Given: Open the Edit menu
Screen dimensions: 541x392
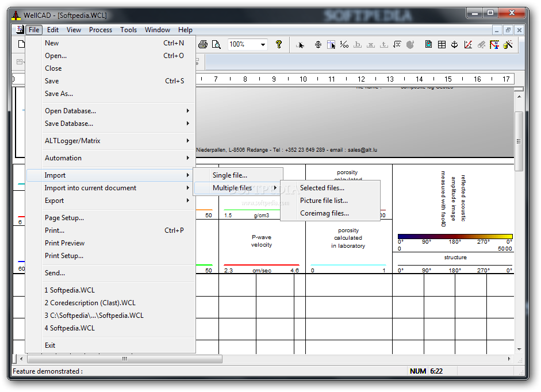Looking at the screenshot, I should 53,30.
